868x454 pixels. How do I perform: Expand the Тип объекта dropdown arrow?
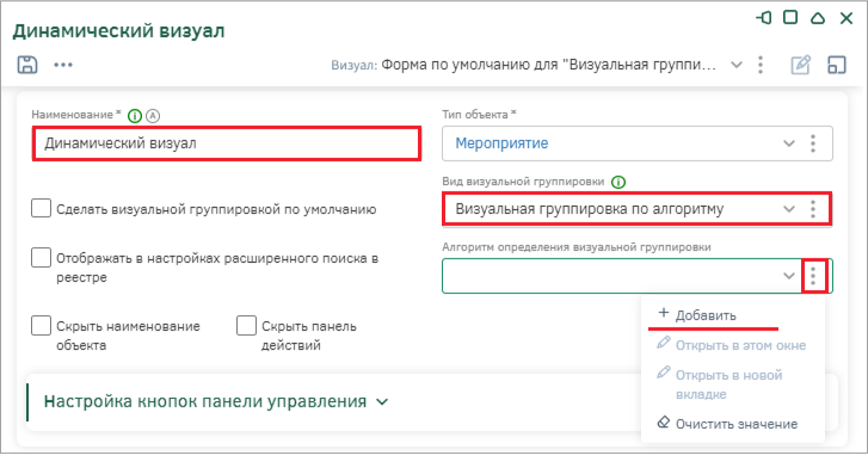[789, 143]
